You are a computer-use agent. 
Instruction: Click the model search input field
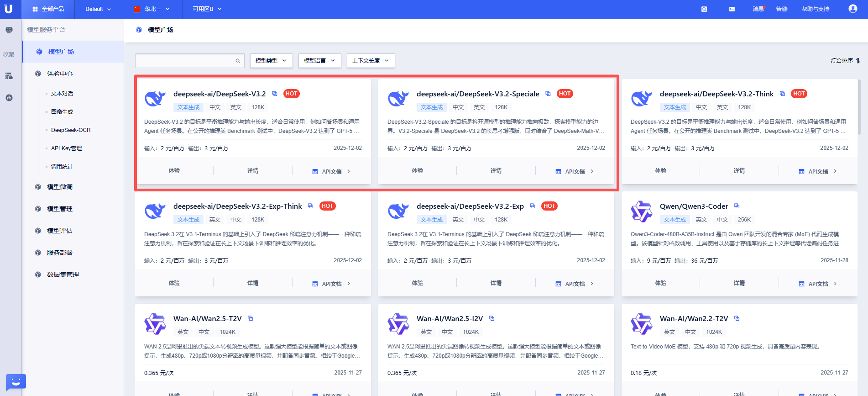pyautogui.click(x=185, y=61)
